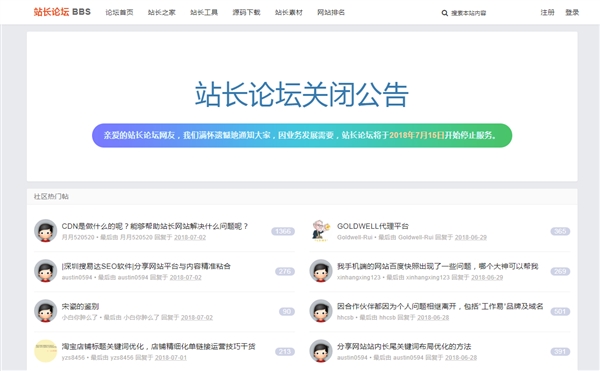Screen dimensions: 600x371
Task: Click avatar beside hhcsb's thread
Action: coord(321,311)
